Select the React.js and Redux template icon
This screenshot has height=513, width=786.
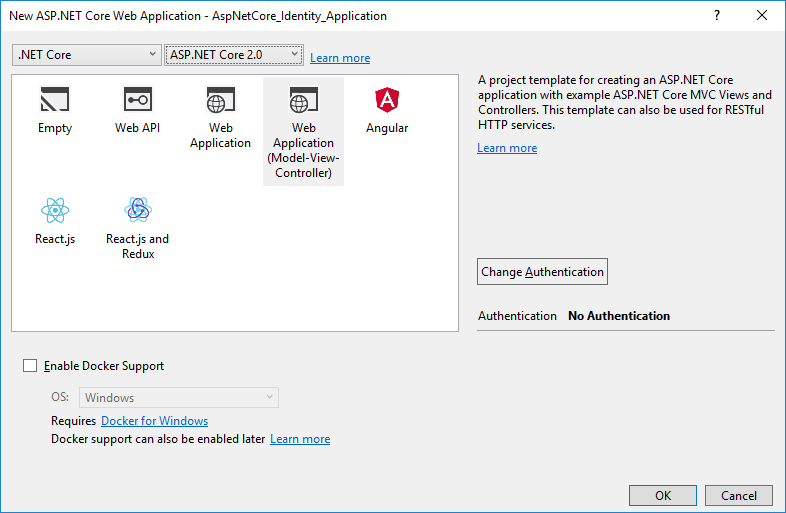click(137, 210)
